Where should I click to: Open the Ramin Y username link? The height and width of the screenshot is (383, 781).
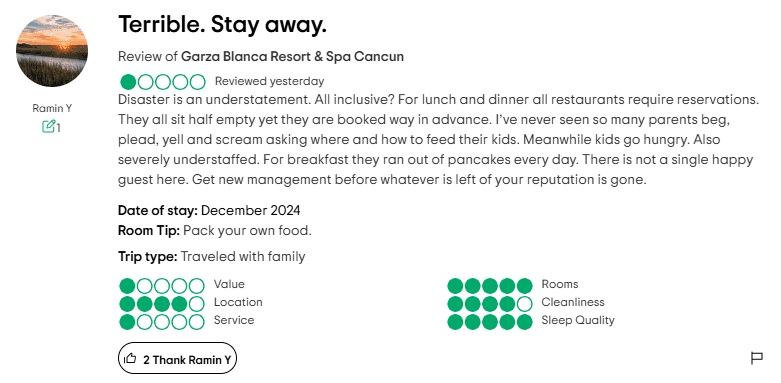[52, 108]
